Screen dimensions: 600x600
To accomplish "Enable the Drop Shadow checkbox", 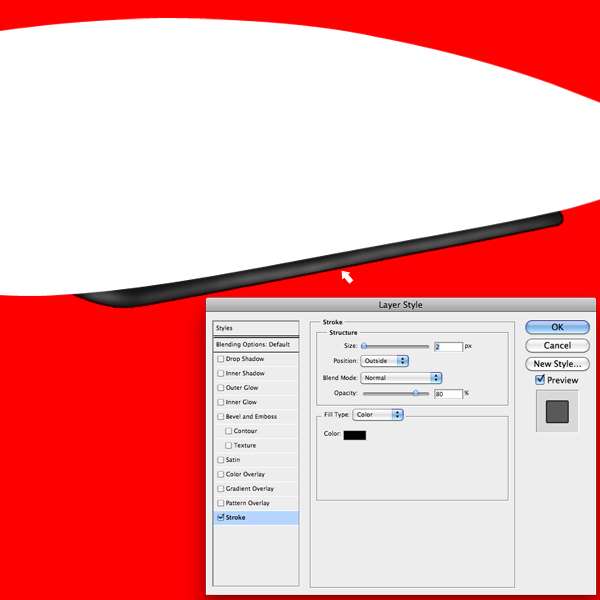I will point(221,359).
